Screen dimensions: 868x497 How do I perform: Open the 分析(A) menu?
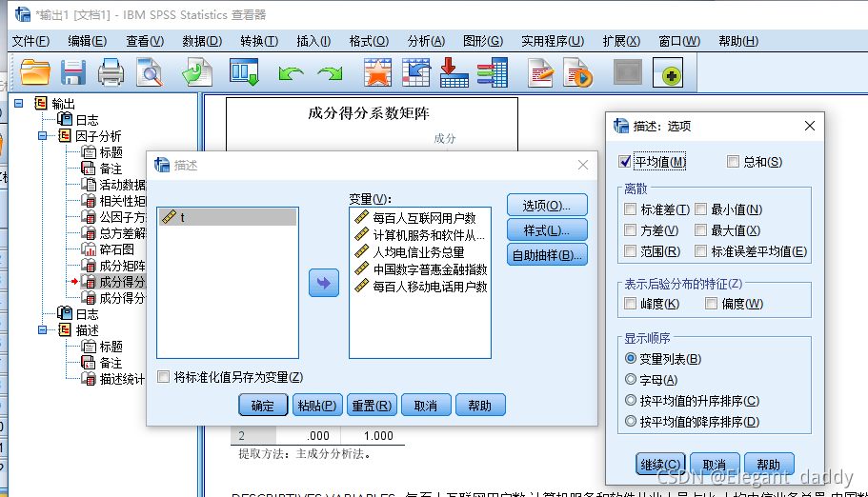point(426,41)
